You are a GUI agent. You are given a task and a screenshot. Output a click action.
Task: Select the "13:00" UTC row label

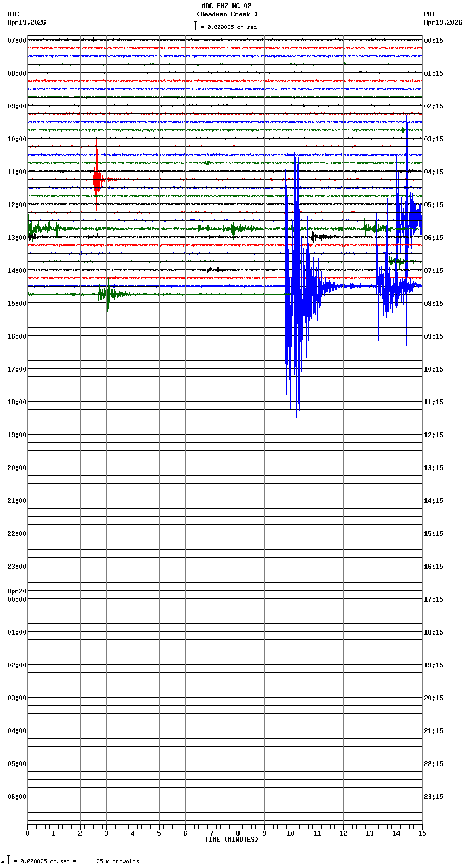tap(17, 238)
